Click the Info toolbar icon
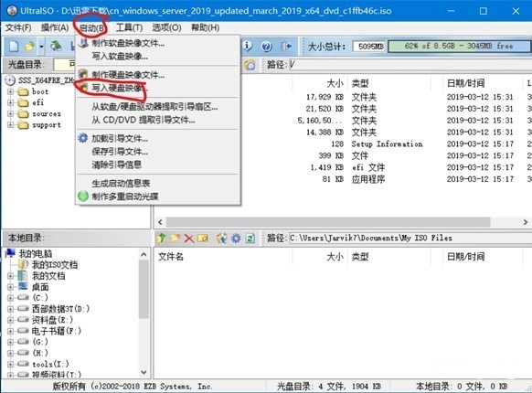This screenshot has width=532, height=393. click(248, 47)
